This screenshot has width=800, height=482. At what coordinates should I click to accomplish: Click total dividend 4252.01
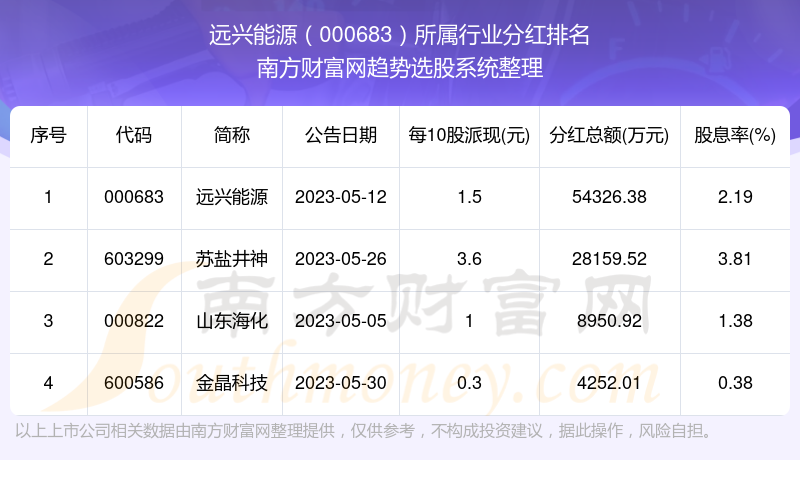(609, 383)
